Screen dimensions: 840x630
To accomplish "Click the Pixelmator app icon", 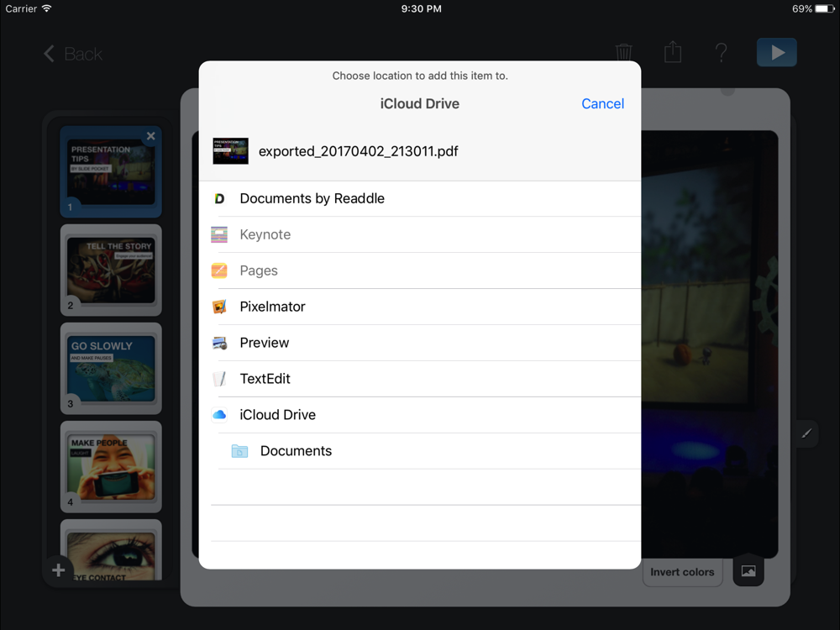I will pos(219,307).
